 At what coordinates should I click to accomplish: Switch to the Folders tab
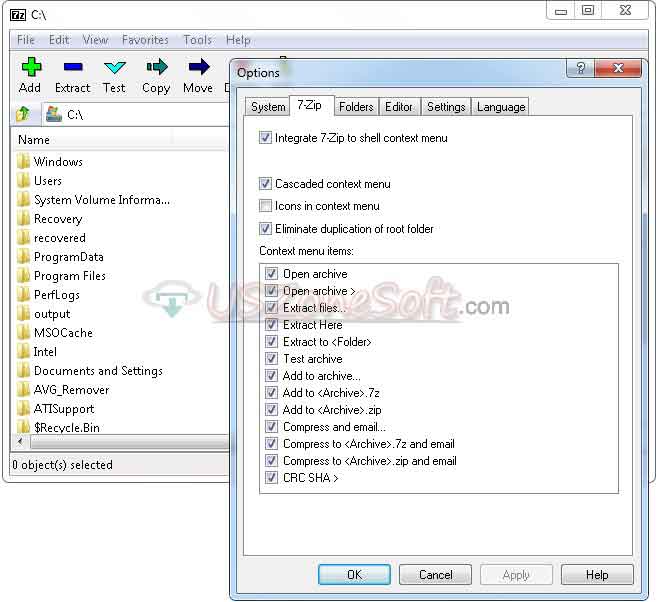click(x=356, y=107)
